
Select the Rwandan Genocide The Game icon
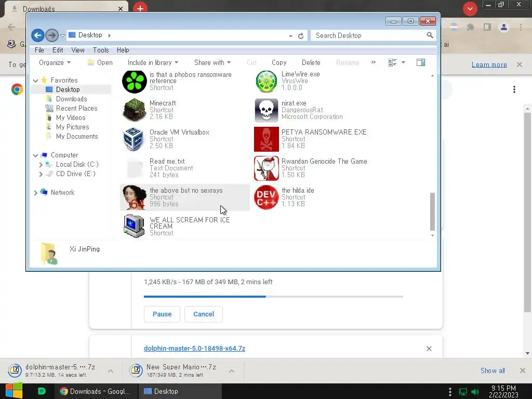[267, 168]
